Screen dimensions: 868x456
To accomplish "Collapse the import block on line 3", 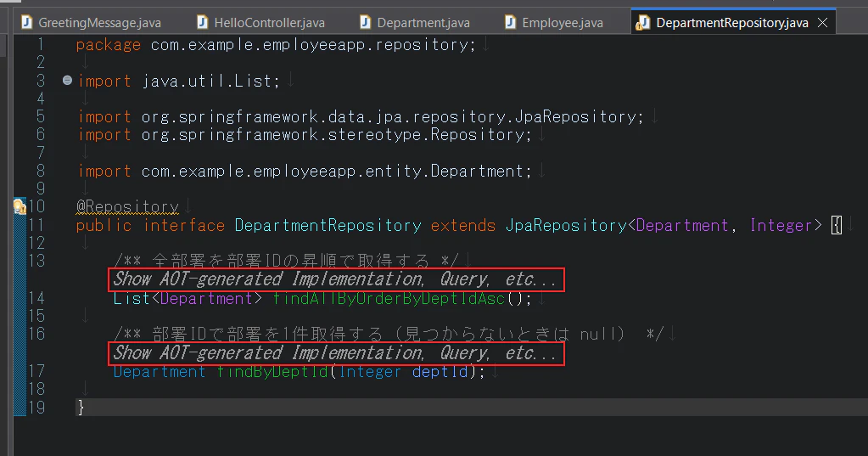I will point(67,81).
